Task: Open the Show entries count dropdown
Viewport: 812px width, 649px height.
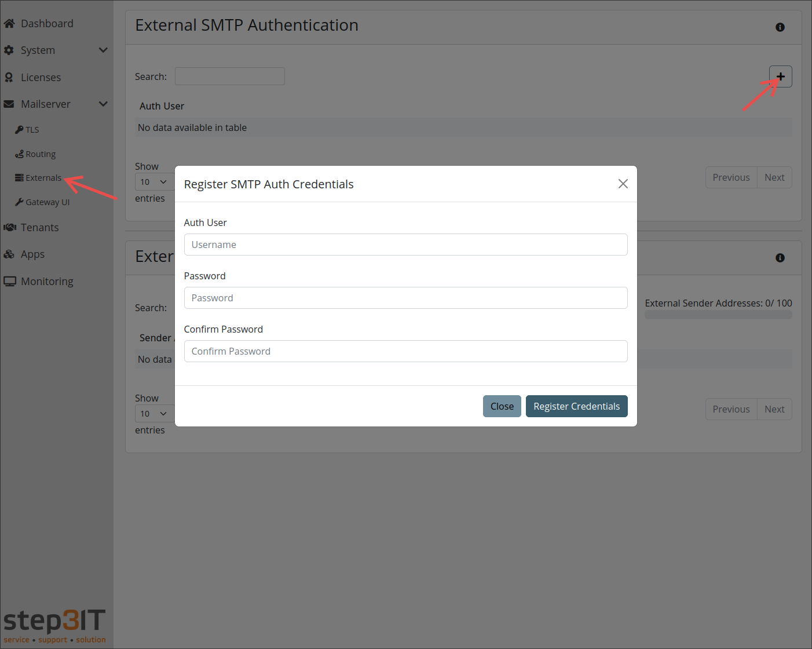Action: pyautogui.click(x=153, y=181)
